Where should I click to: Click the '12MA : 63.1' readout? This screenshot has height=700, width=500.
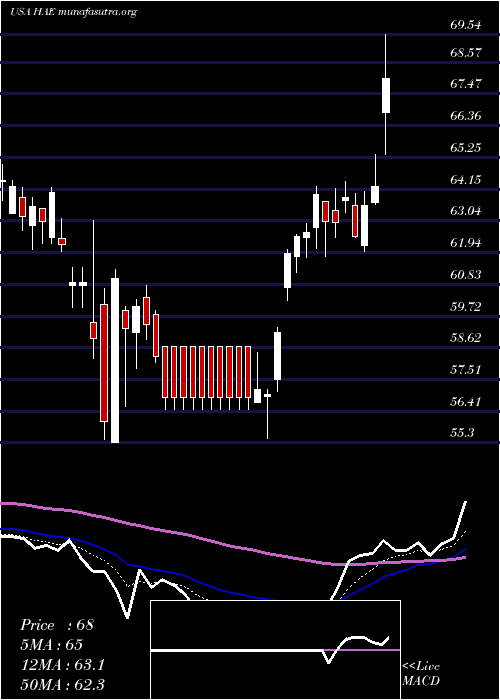(62, 665)
